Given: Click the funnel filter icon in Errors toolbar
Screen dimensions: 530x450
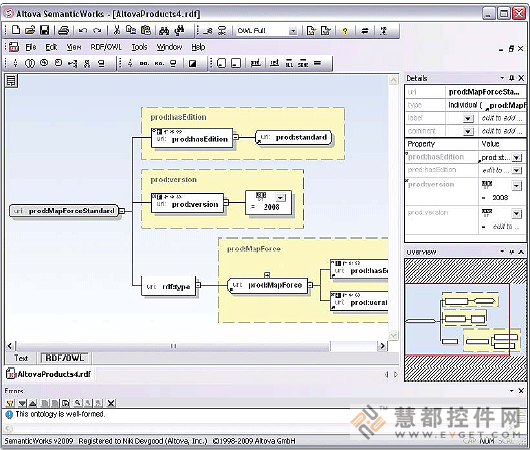Looking at the screenshot, I should click(10, 403).
